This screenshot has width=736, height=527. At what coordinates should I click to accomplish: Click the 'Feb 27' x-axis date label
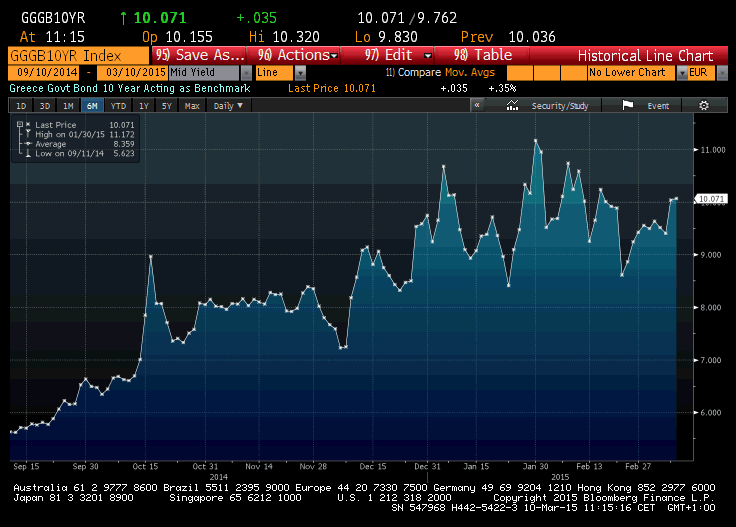pos(638,466)
